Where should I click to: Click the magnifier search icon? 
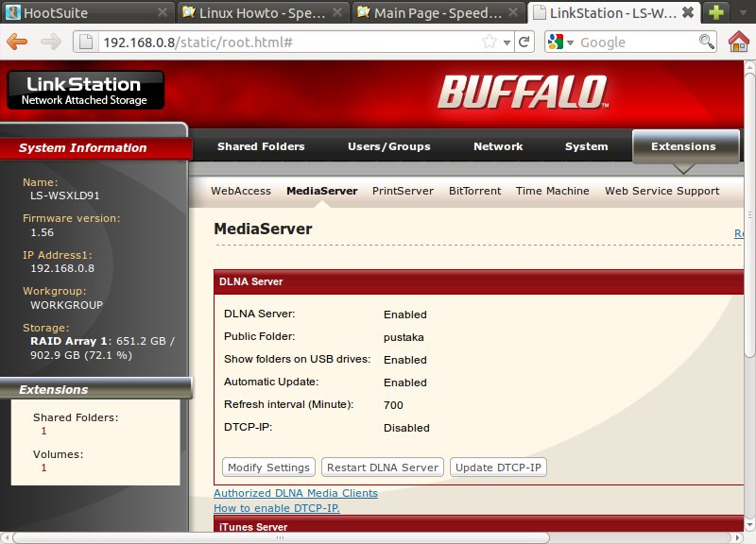(x=706, y=42)
